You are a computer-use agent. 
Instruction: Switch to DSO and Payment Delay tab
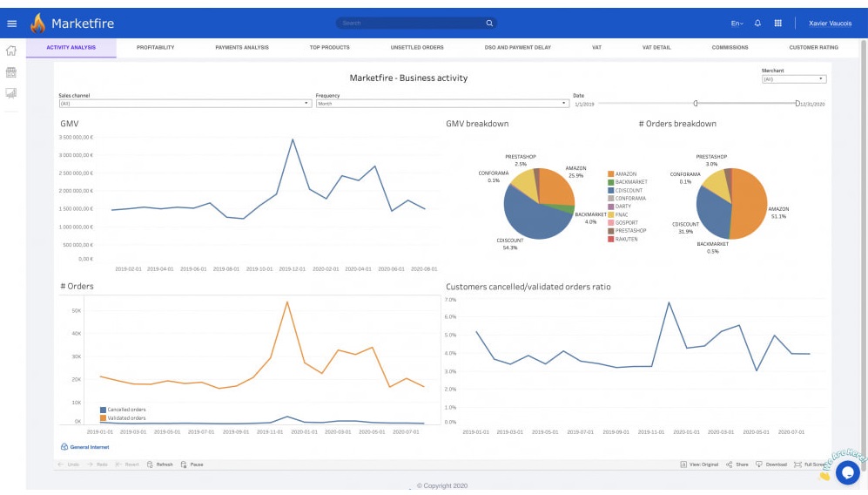518,48
